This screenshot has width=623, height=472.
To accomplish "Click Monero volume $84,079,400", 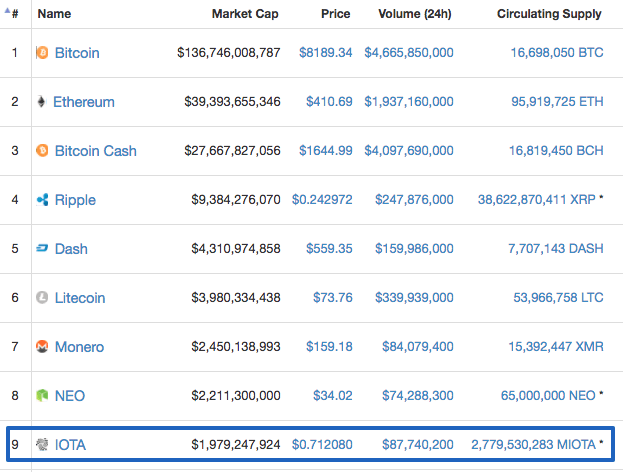I will 418,346.
